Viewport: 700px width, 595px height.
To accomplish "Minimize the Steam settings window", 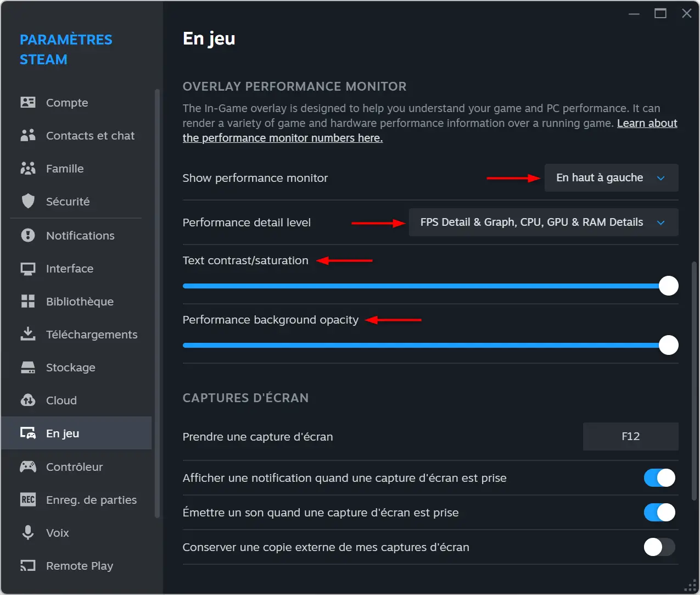I will (x=634, y=14).
